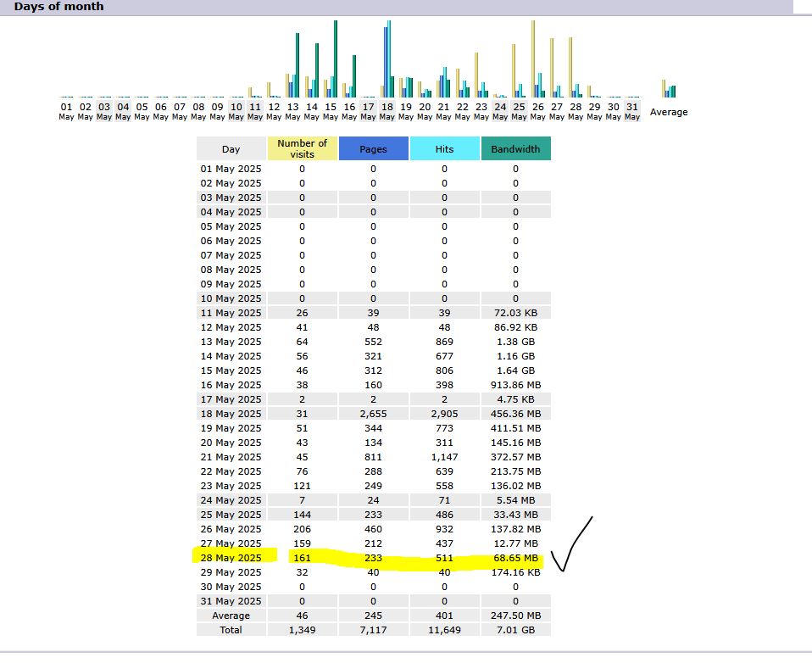Screen dimensions: 812x663
Task: Click the 15 May label on chart axis
Action: tap(331, 111)
